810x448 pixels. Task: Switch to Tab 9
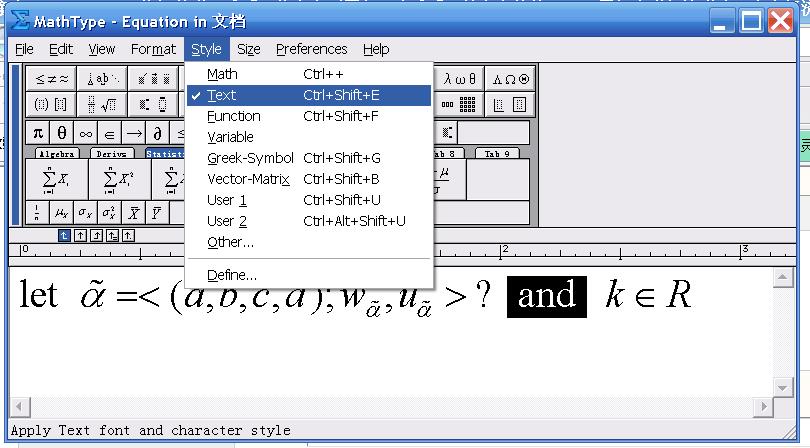497,153
